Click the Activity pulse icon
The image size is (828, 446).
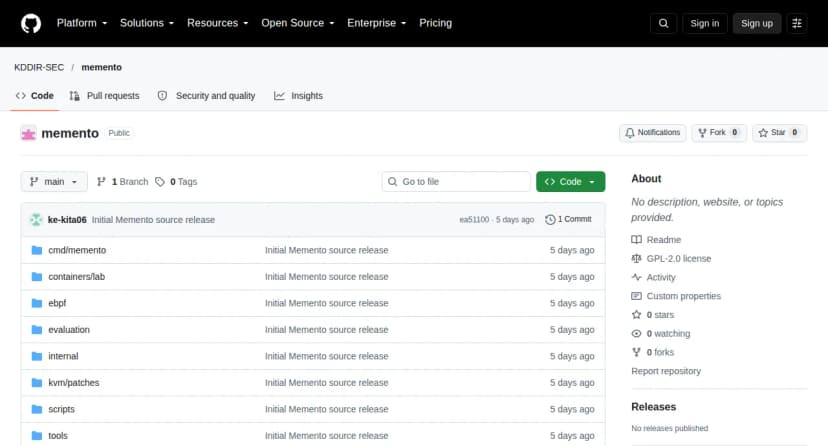click(636, 277)
